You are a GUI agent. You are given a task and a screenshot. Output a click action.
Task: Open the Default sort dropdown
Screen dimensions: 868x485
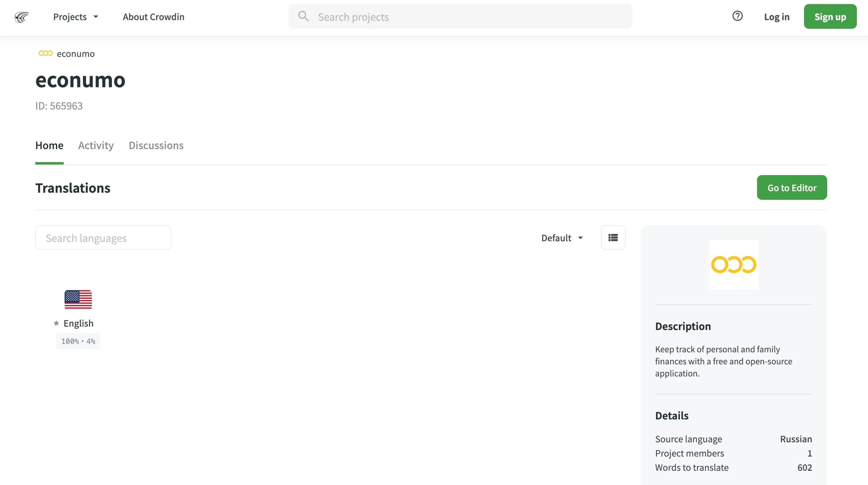(x=562, y=238)
